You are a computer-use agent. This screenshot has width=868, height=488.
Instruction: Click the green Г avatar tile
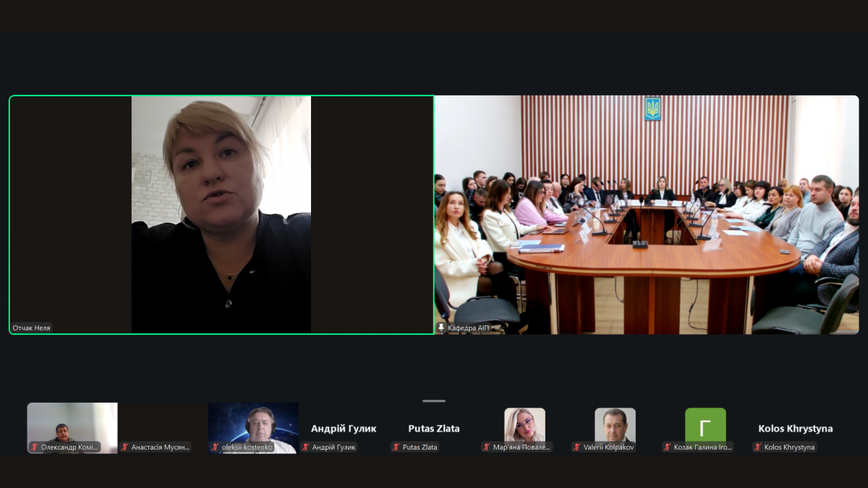[705, 425]
